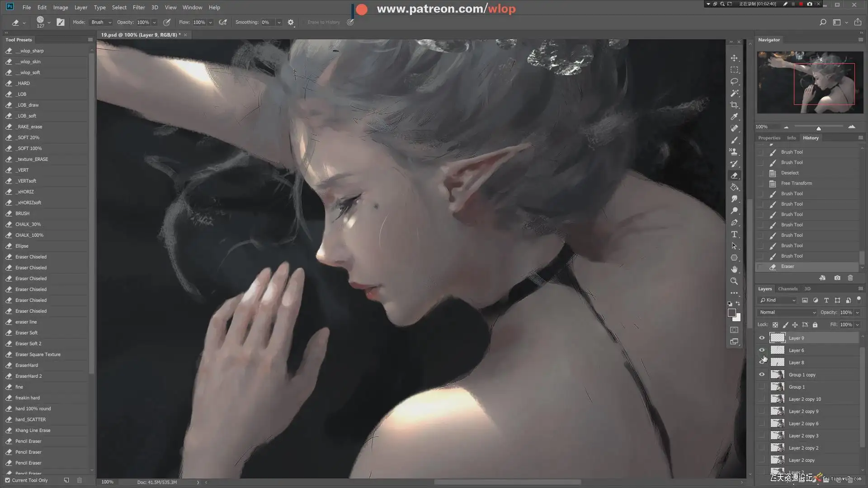The height and width of the screenshot is (488, 868).
Task: Select the Lasso tool
Action: click(x=734, y=81)
